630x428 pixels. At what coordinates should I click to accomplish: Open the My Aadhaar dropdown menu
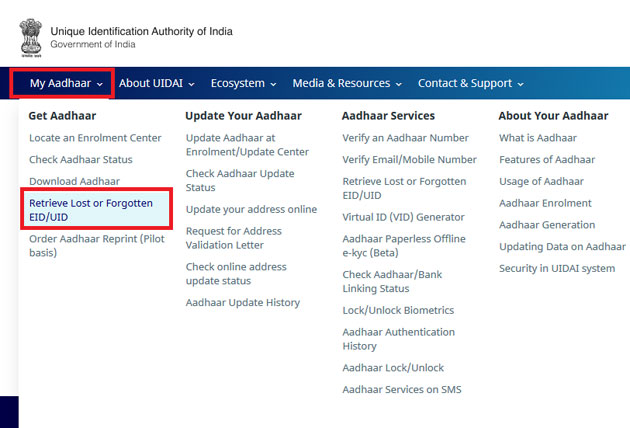click(x=66, y=84)
